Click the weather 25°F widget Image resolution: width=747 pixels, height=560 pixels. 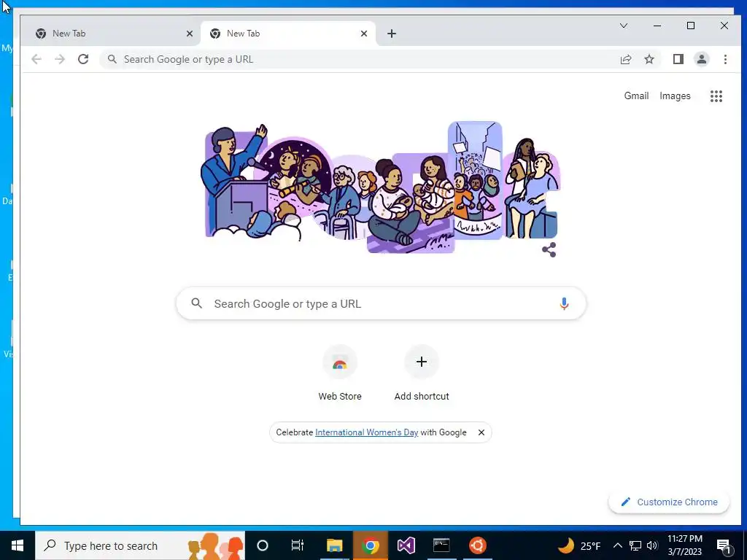tap(578, 545)
